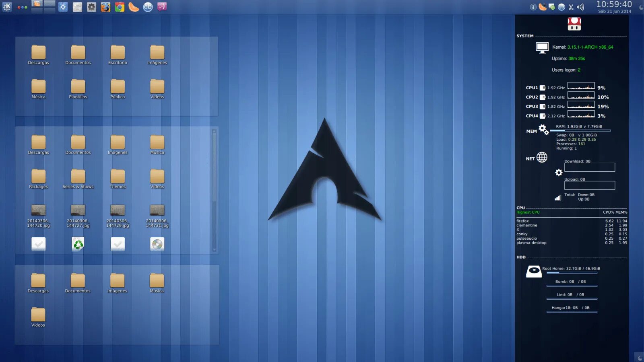
Task: Click the Highest CPU heading
Action: [x=528, y=212]
